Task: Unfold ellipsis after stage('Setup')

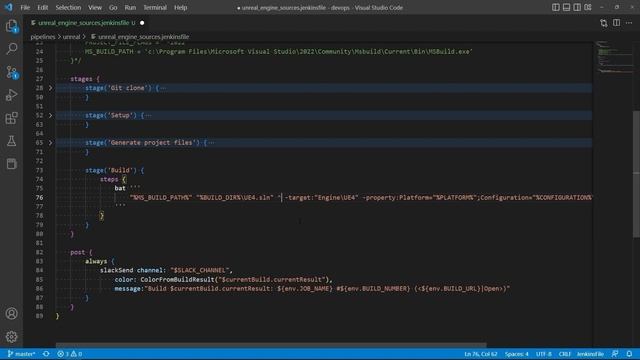Action: click(149, 115)
